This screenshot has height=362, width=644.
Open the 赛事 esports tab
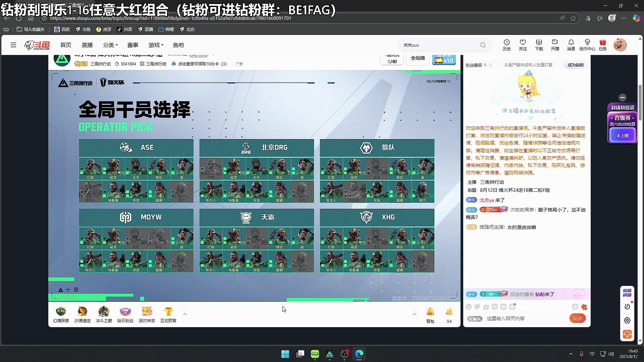pyautogui.click(x=133, y=45)
